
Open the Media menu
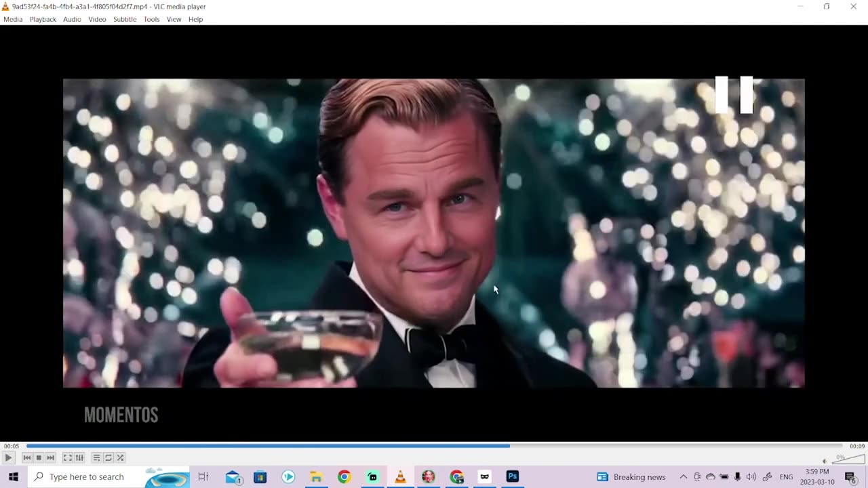pos(13,19)
